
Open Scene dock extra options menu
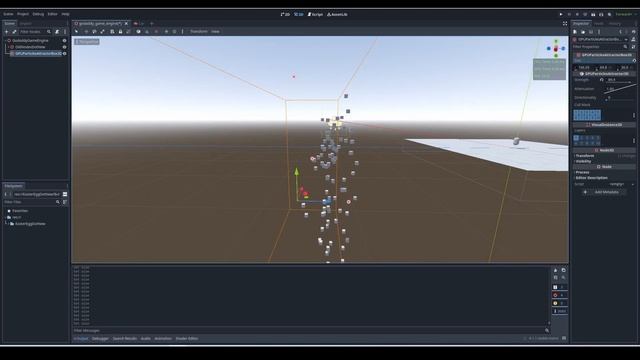[x=64, y=32]
